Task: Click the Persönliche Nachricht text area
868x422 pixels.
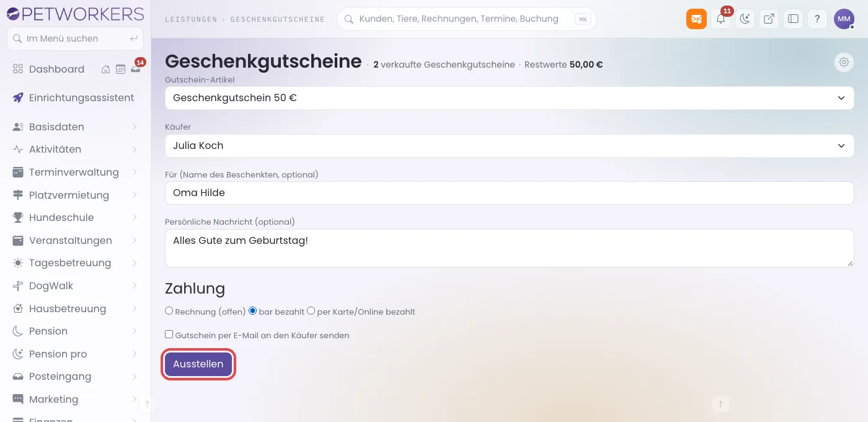Action: [x=509, y=248]
